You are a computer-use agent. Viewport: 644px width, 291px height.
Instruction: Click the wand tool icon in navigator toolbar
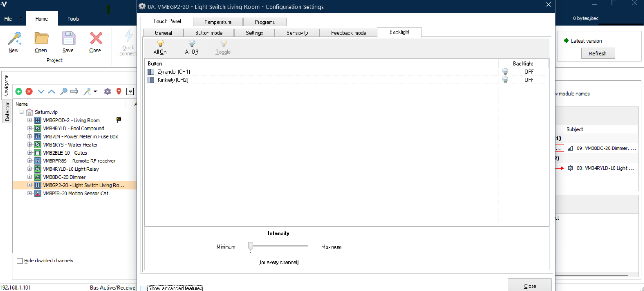tap(87, 91)
